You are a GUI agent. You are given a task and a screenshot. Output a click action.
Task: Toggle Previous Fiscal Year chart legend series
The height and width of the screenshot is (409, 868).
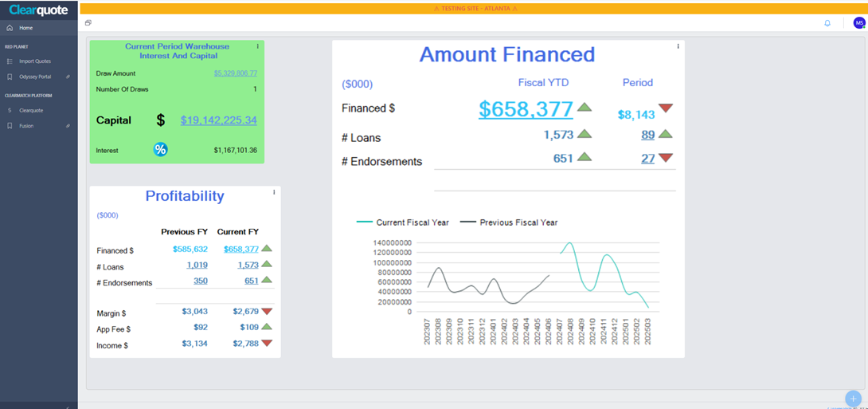(510, 222)
